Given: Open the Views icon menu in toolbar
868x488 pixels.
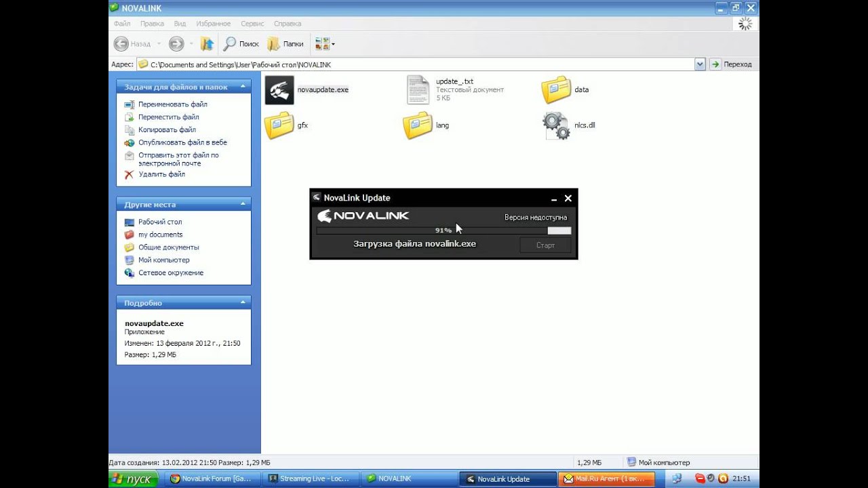Looking at the screenshot, I should point(325,44).
